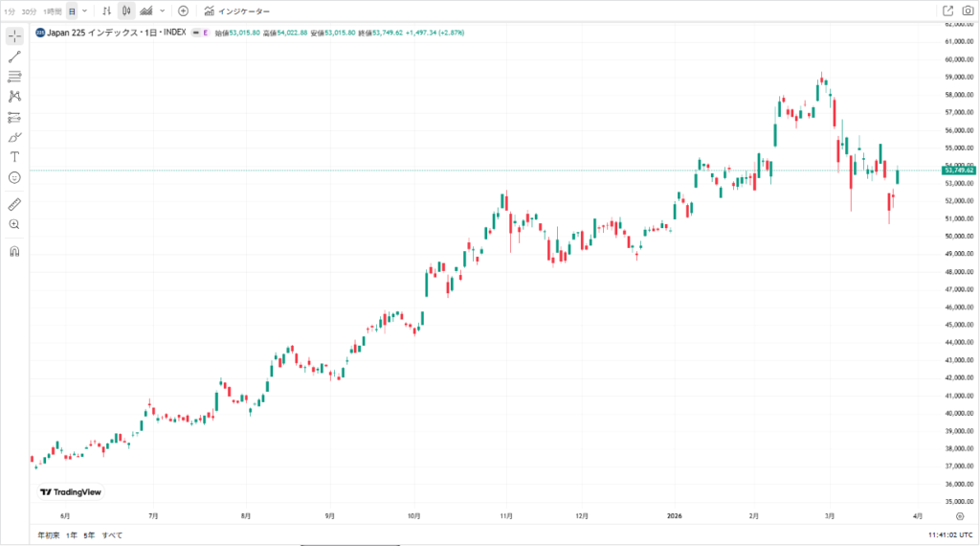Image resolution: width=980 pixels, height=546 pixels.
Task: Toggle the magnet snap mode
Action: click(14, 251)
